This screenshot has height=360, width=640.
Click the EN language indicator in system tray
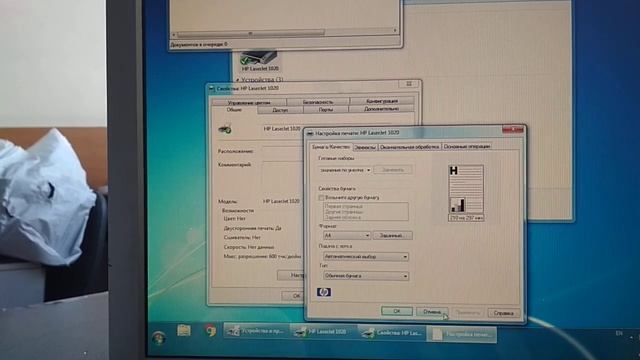click(x=619, y=333)
